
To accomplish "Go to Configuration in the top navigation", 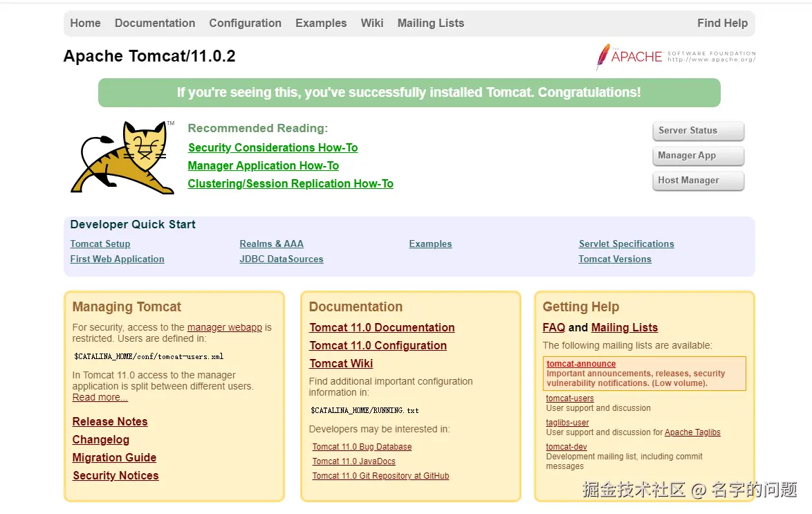I will coord(245,24).
